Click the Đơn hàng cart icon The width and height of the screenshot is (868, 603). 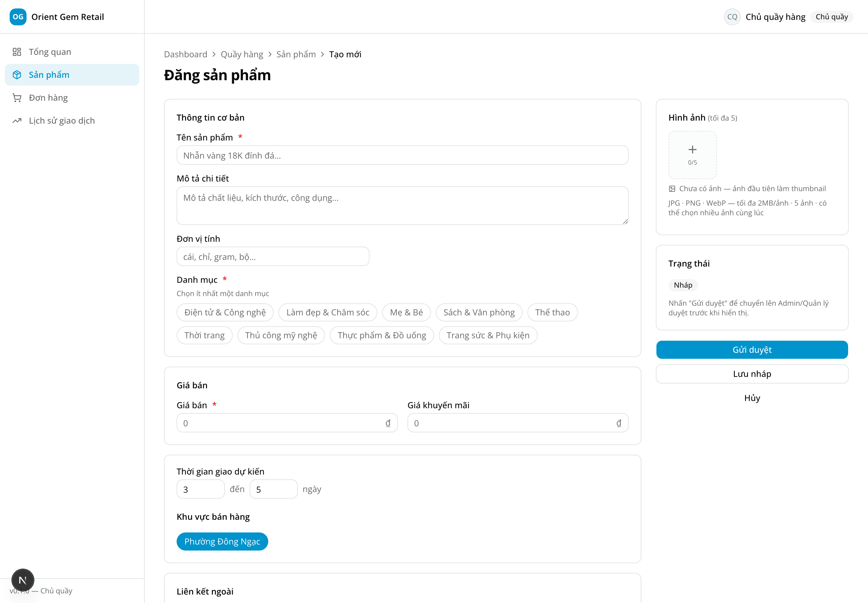coord(17,98)
